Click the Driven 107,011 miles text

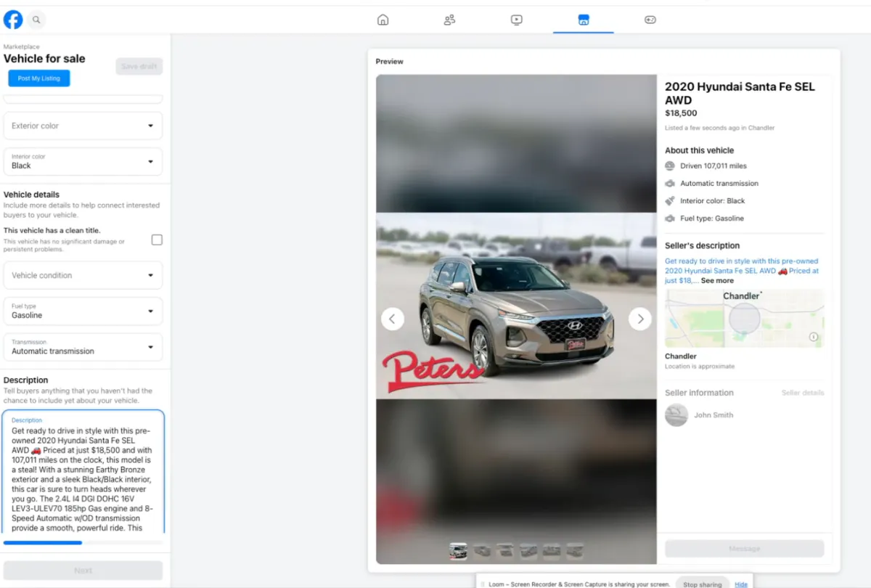click(713, 166)
